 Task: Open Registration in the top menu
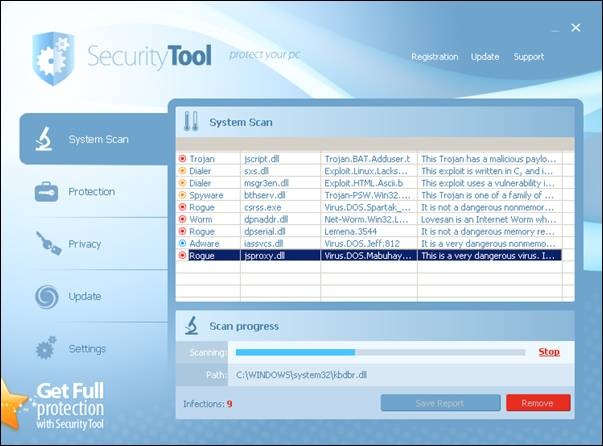click(435, 57)
